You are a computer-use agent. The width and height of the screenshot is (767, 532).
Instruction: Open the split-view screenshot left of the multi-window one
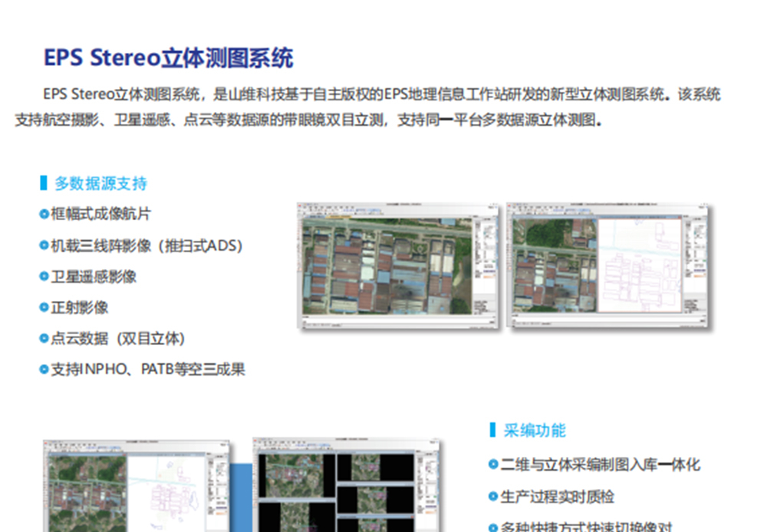[x=137, y=486]
